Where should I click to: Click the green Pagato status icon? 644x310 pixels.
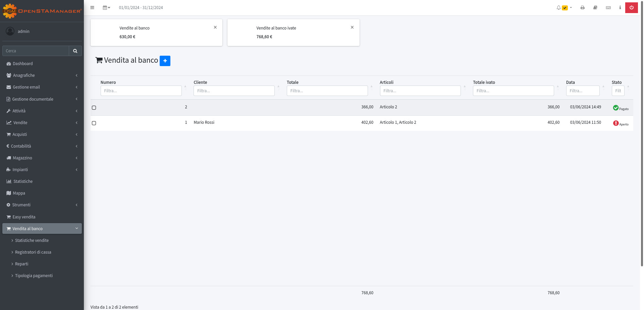click(615, 108)
